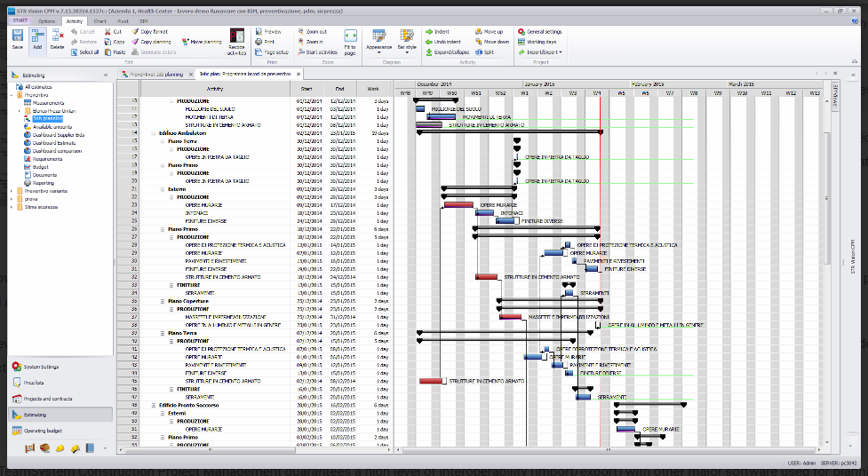The width and height of the screenshot is (868, 476).
Task: Click the Save icon in the ribbon
Action: 18,38
